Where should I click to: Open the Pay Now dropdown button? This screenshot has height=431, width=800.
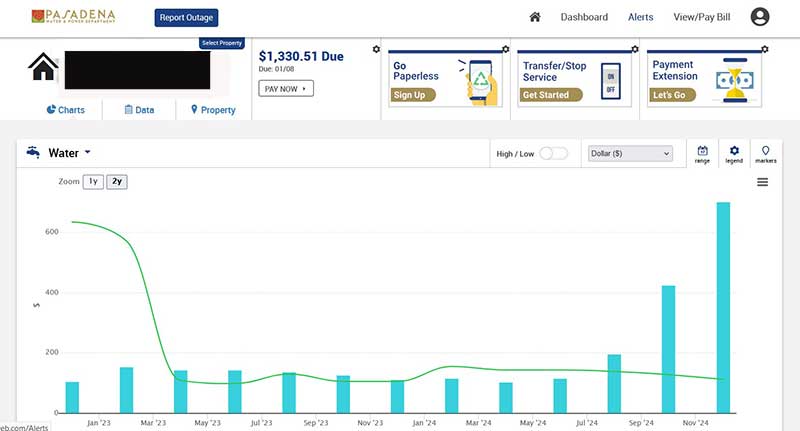tap(285, 89)
